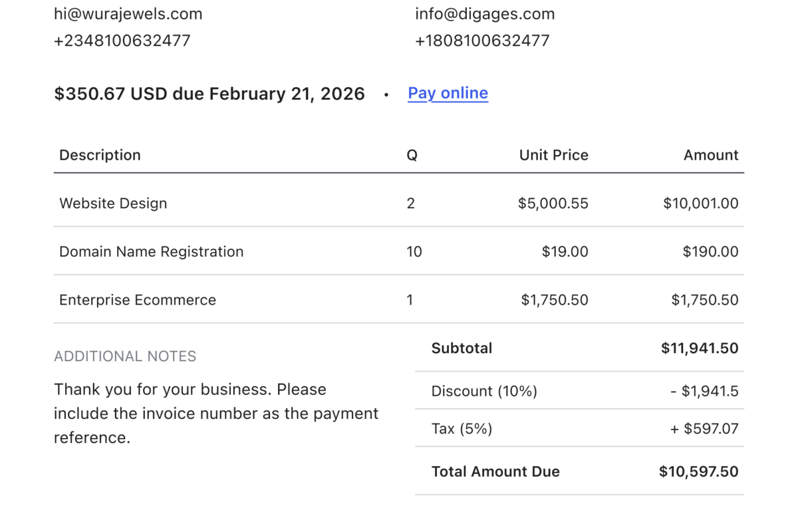The width and height of the screenshot is (798, 532).
Task: Click the Subtotal value $11,941.50
Action: pos(700,348)
